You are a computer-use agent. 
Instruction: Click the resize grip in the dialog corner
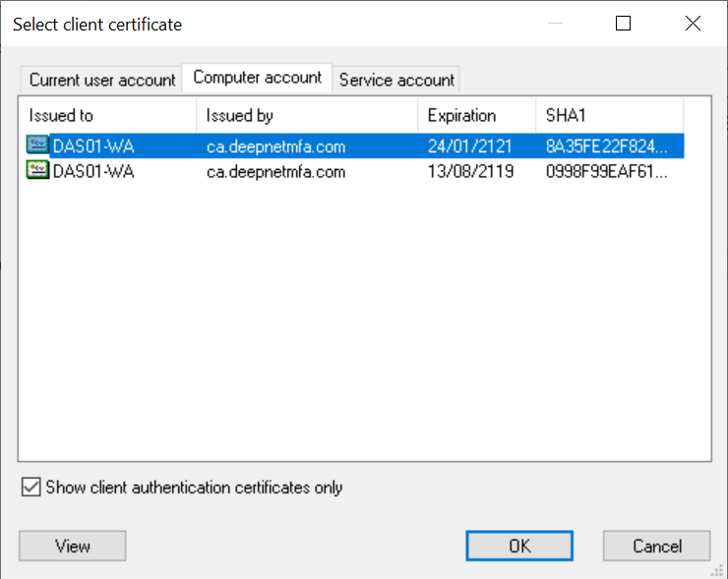click(717, 569)
